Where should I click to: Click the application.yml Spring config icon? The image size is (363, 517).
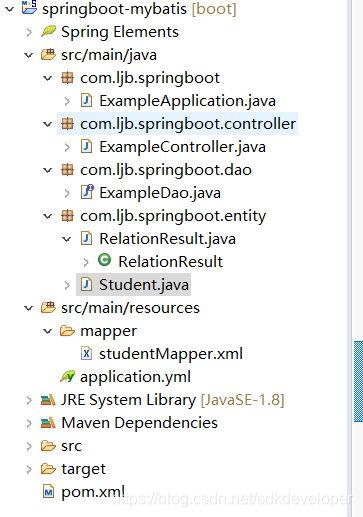point(68,376)
